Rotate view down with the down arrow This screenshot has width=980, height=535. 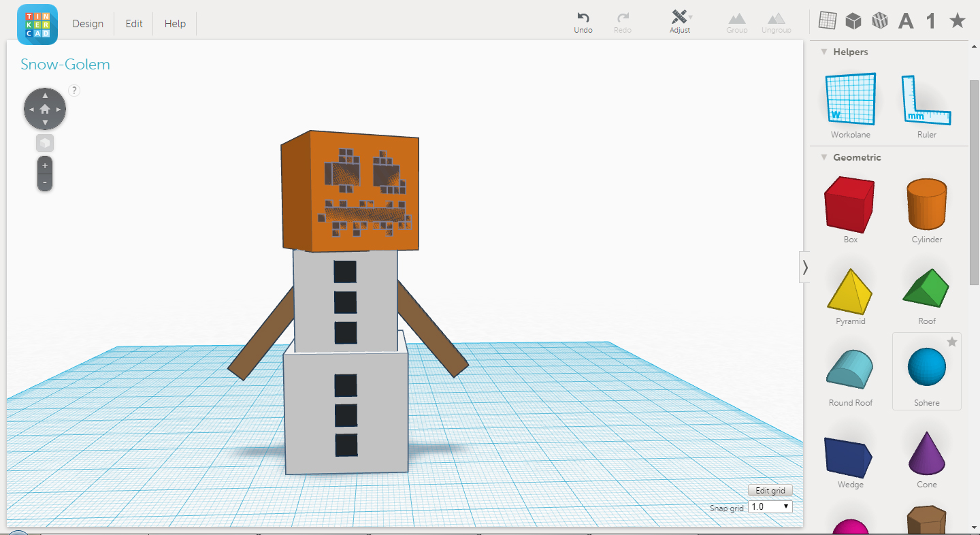pos(45,123)
